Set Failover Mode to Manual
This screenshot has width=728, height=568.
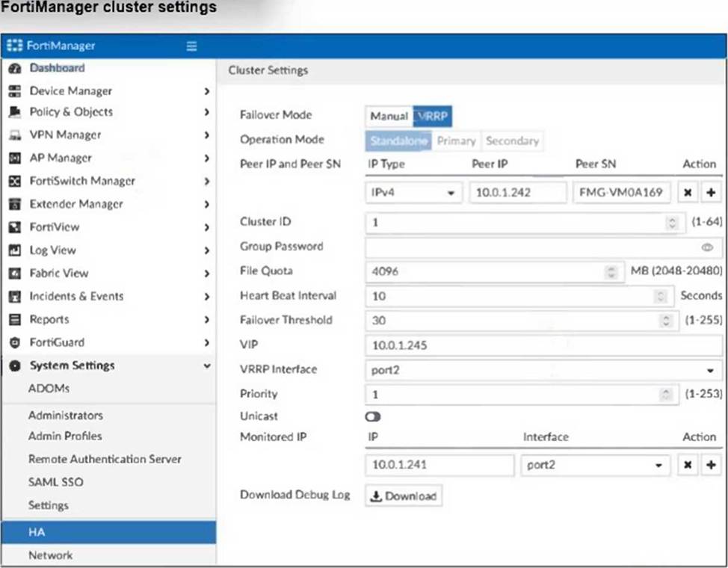389,117
